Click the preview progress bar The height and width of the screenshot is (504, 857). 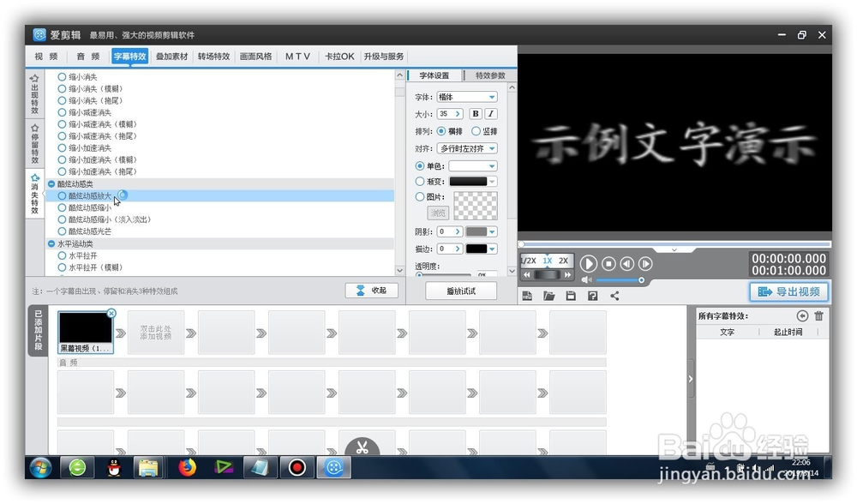(674, 243)
